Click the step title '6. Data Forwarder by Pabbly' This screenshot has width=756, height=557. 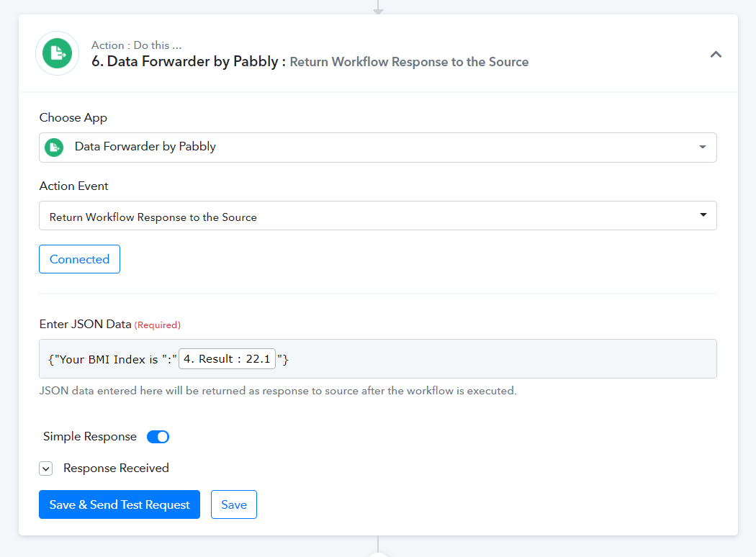[x=184, y=62]
